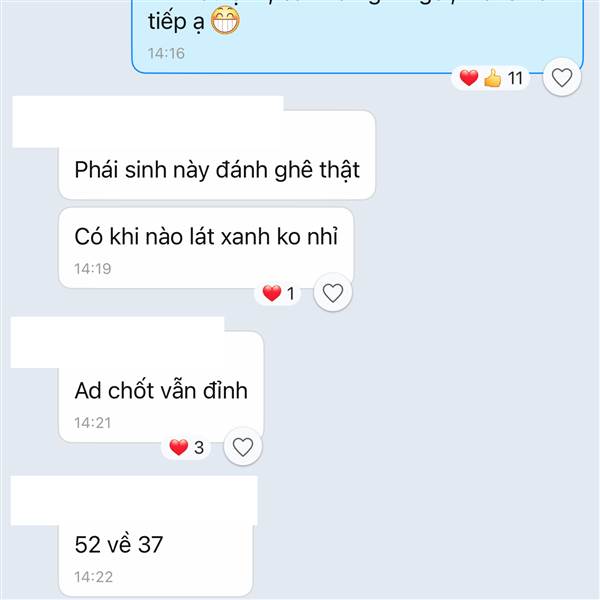The height and width of the screenshot is (600, 600).
Task: View the 11 reactions count
Action: click(515, 78)
